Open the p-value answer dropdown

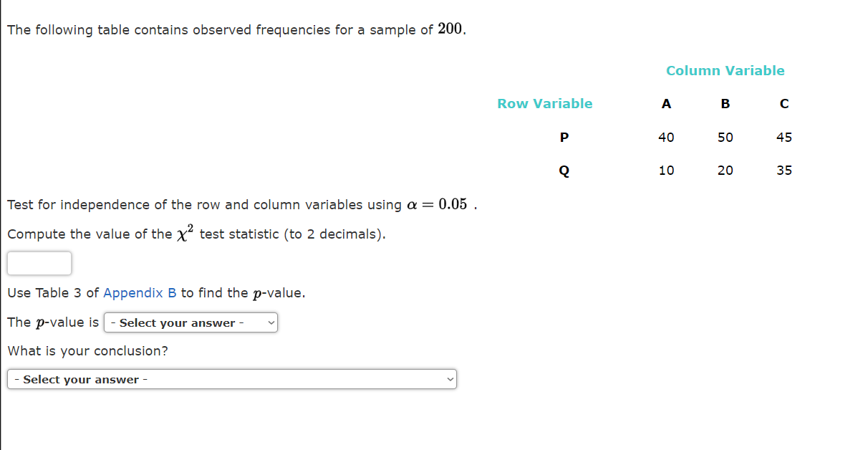click(x=190, y=322)
